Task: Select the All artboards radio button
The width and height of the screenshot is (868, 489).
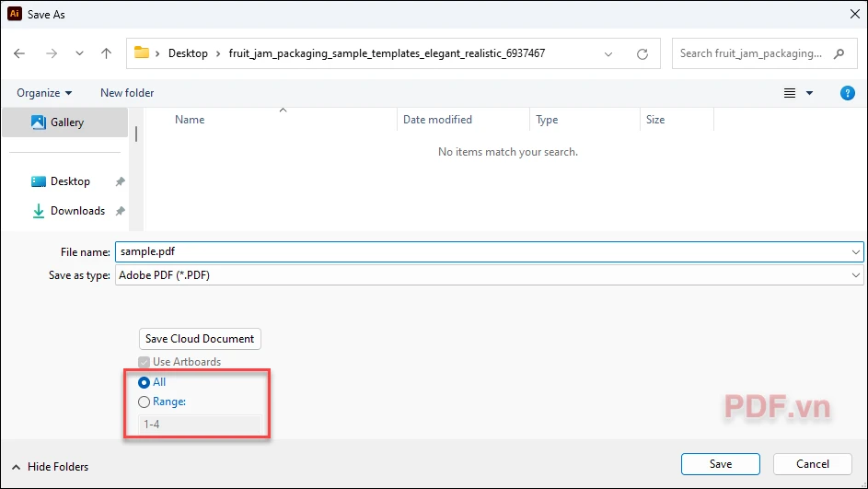Action: [x=144, y=382]
